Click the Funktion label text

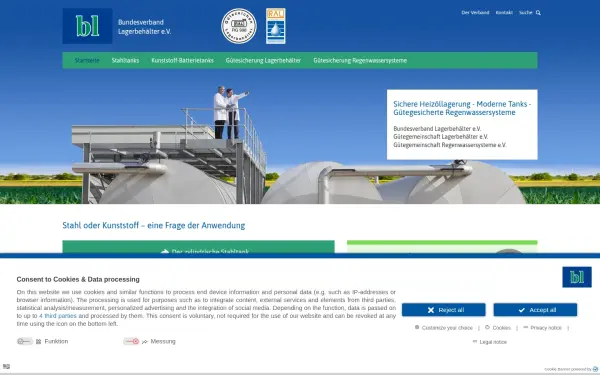click(56, 341)
